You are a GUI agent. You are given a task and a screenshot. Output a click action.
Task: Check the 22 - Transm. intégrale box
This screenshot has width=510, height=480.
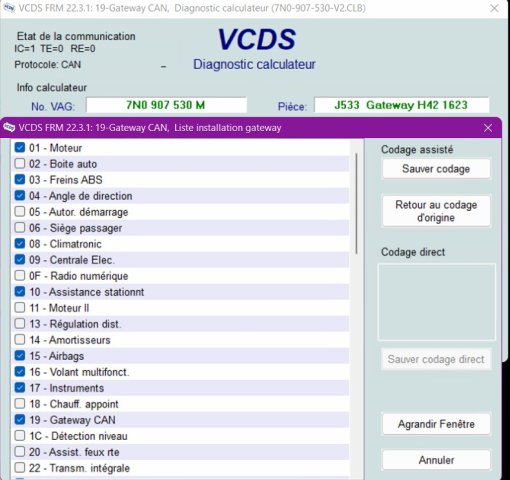20,467
